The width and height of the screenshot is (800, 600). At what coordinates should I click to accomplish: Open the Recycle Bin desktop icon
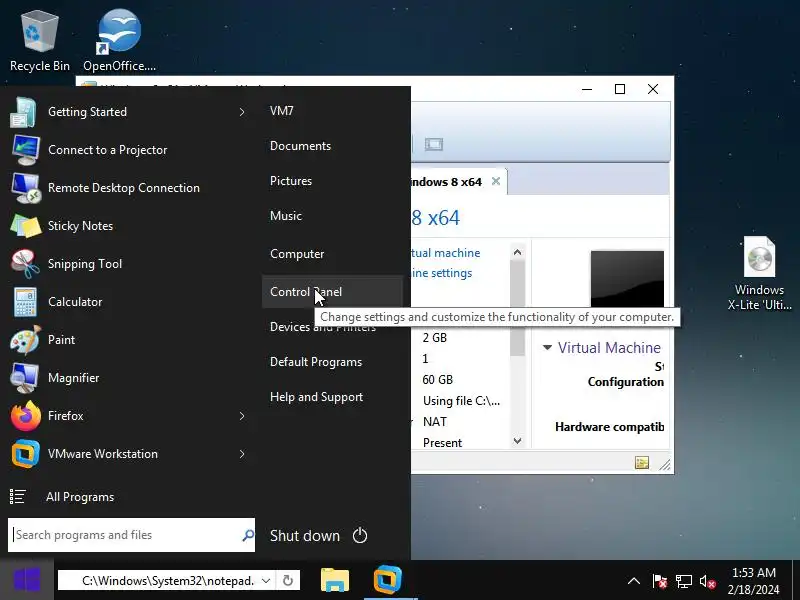point(40,42)
